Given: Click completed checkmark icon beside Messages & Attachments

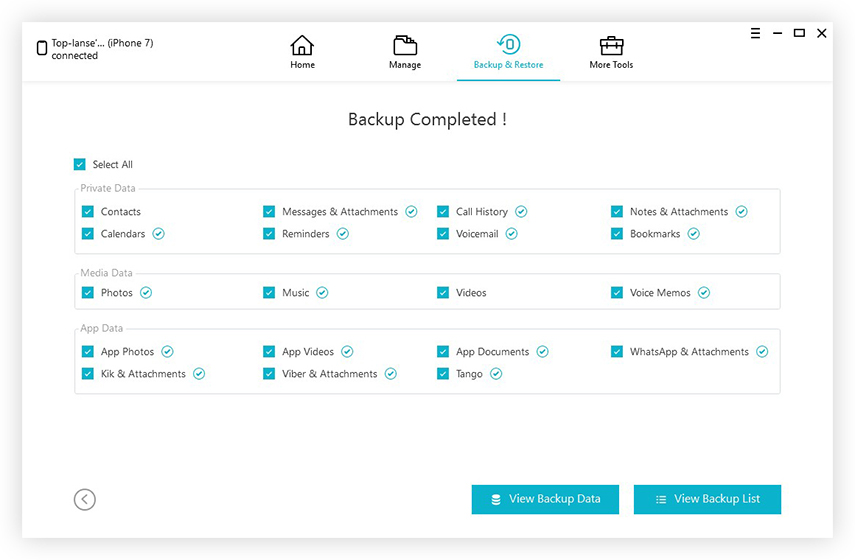Looking at the screenshot, I should click(412, 212).
